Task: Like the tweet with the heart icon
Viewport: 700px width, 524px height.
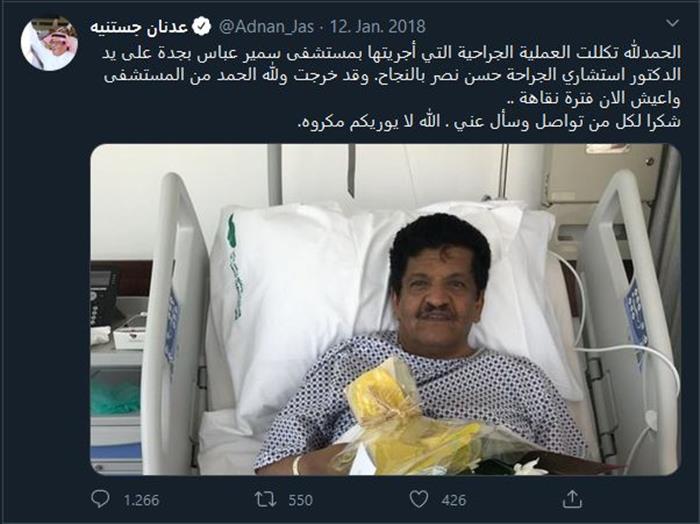Action: click(x=419, y=499)
